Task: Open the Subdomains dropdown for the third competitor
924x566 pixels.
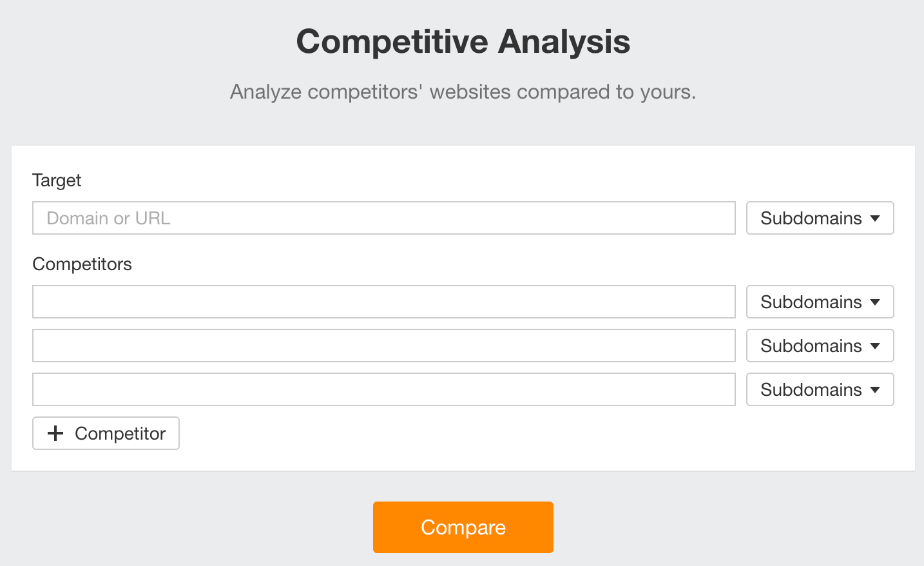Action: tap(820, 389)
